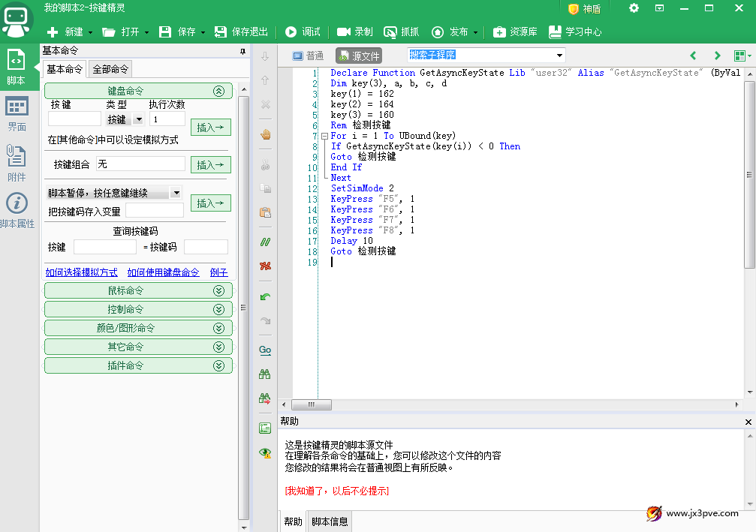Click the 打开 (open) toolbar button

[x=121, y=32]
